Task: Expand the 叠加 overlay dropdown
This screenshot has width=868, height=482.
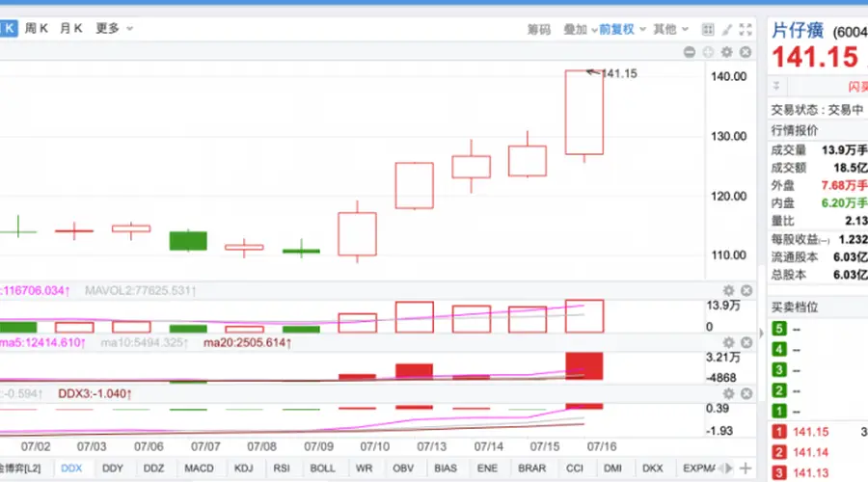Action: tap(580, 29)
